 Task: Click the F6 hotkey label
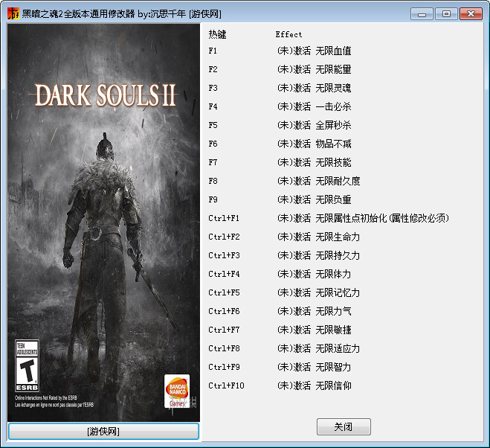[x=213, y=144]
